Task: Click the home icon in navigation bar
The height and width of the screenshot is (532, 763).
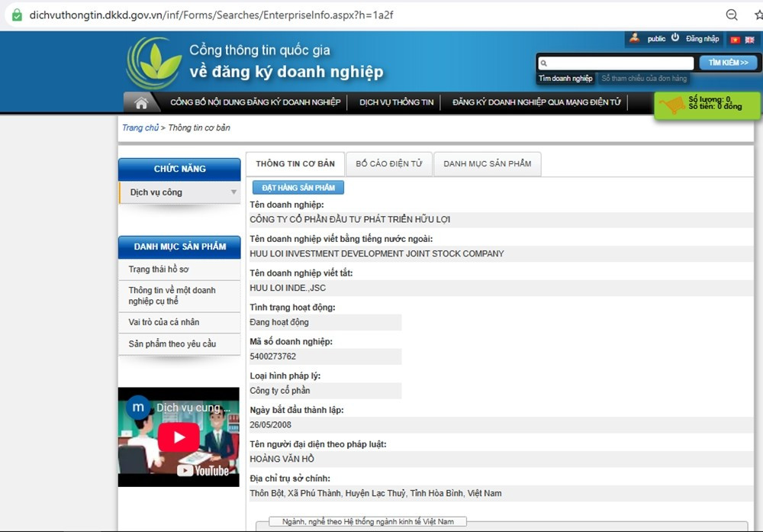Action: [140, 103]
